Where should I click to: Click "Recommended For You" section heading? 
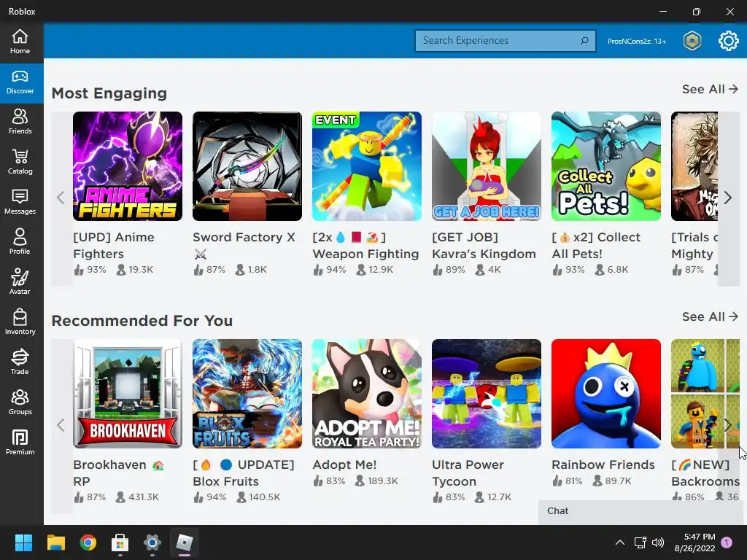pos(142,321)
